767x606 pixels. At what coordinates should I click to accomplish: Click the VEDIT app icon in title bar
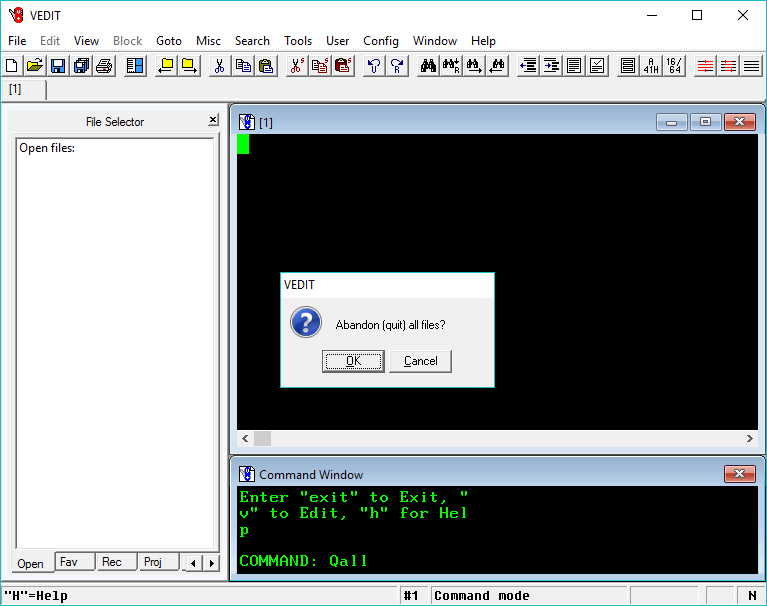click(16, 16)
